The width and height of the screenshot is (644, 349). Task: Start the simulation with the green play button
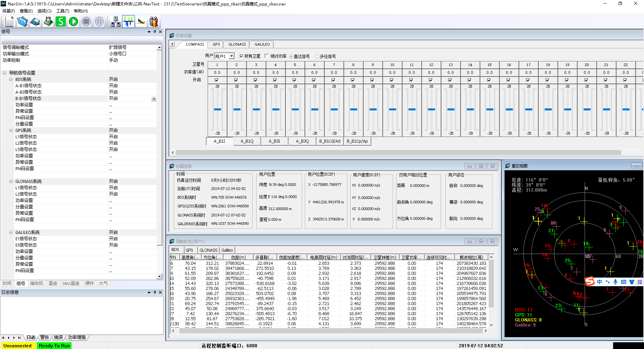click(73, 22)
